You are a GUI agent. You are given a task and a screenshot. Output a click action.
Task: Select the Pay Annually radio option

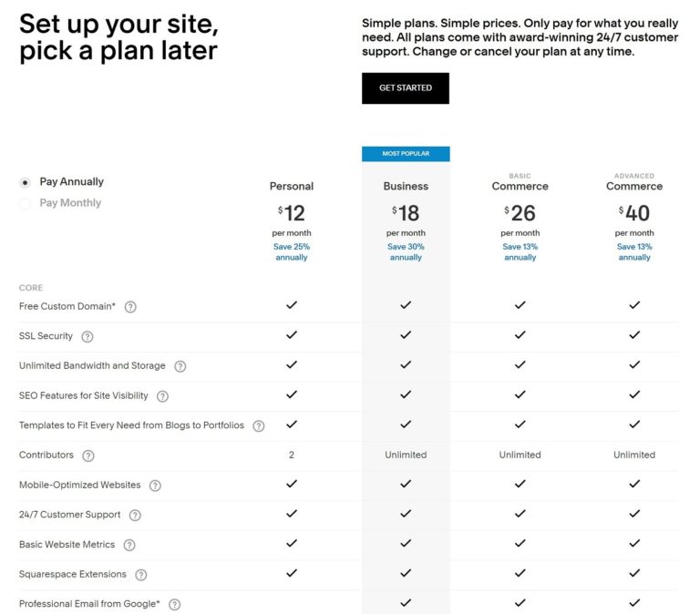click(x=25, y=182)
